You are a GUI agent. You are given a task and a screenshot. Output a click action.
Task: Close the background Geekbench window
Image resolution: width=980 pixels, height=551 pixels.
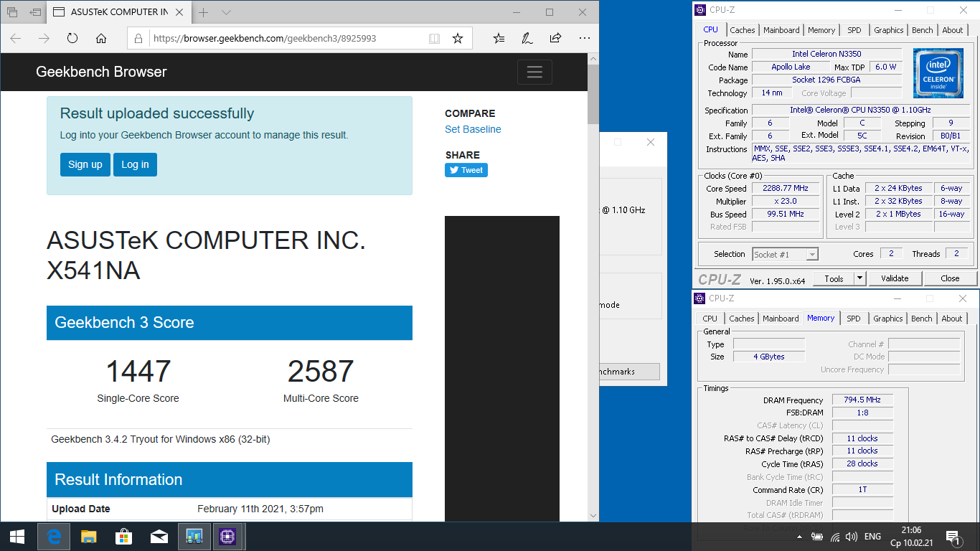(x=651, y=142)
